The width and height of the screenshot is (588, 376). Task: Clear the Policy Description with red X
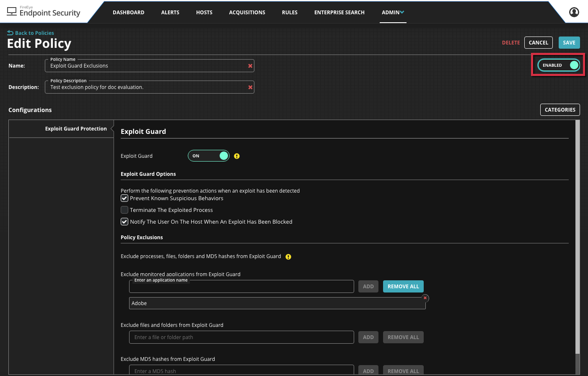pyautogui.click(x=250, y=87)
